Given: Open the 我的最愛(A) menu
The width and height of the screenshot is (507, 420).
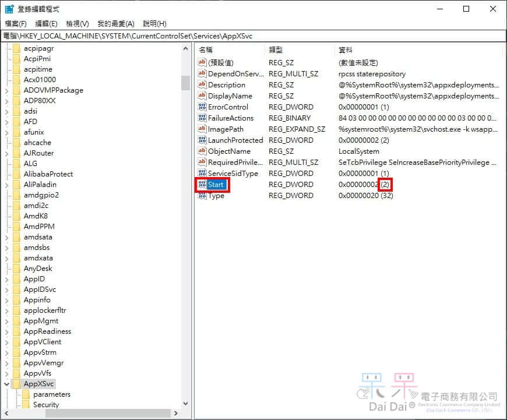Looking at the screenshot, I should tap(115, 24).
